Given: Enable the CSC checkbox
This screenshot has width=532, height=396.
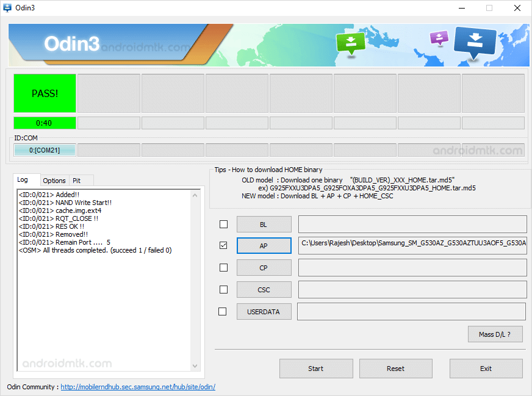Looking at the screenshot, I should (x=223, y=289).
